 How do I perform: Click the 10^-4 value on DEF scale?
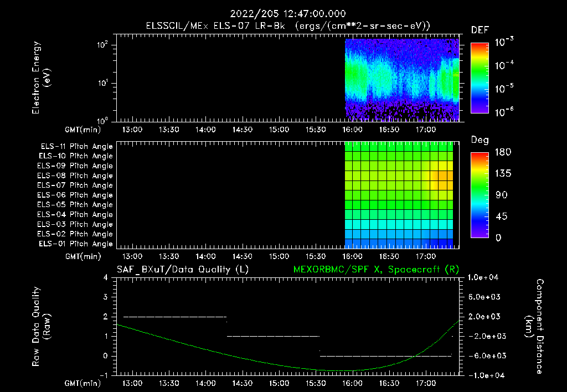[504, 65]
